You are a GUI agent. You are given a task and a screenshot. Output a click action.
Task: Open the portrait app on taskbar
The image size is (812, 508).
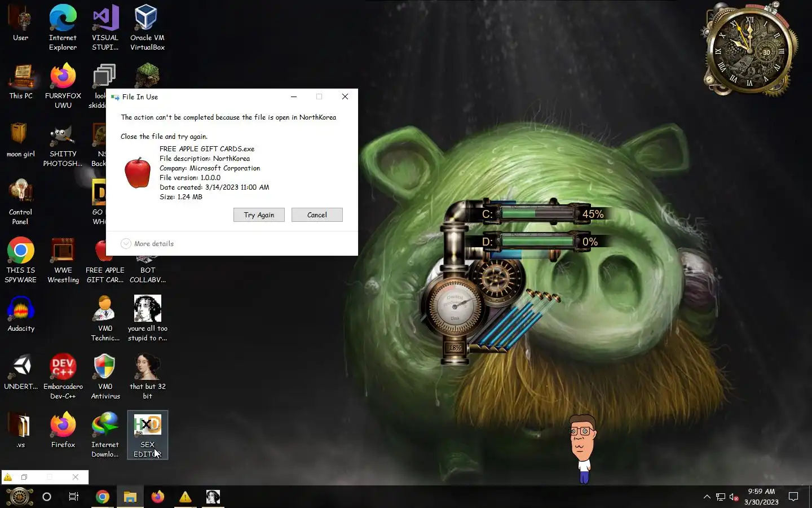[213, 497]
